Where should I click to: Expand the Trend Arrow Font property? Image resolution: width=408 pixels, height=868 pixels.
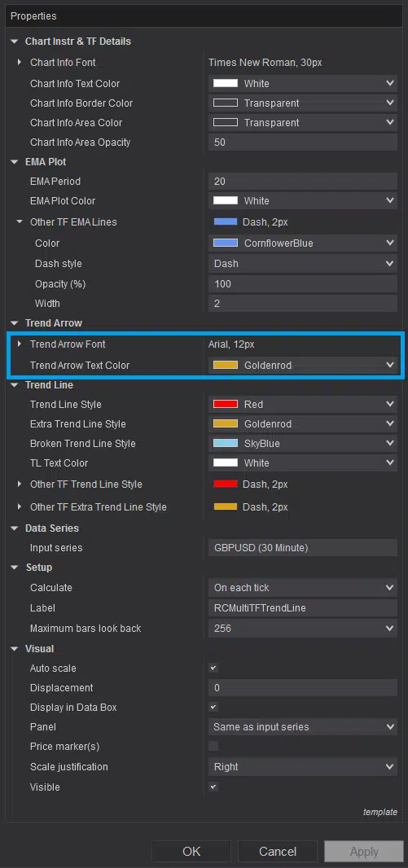[20, 344]
